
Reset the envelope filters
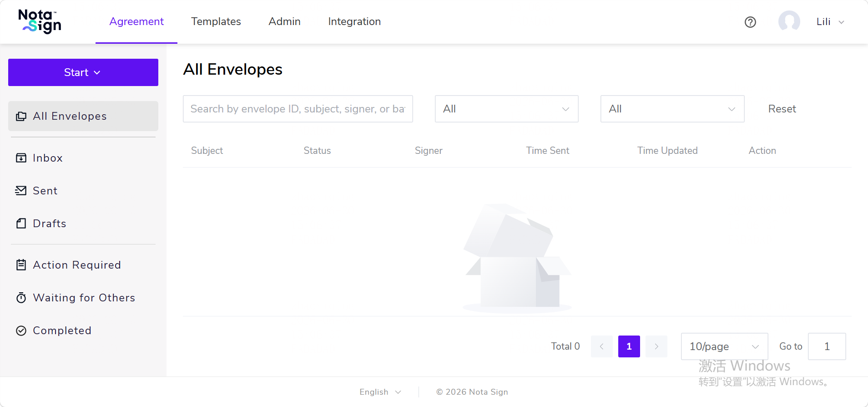[782, 109]
